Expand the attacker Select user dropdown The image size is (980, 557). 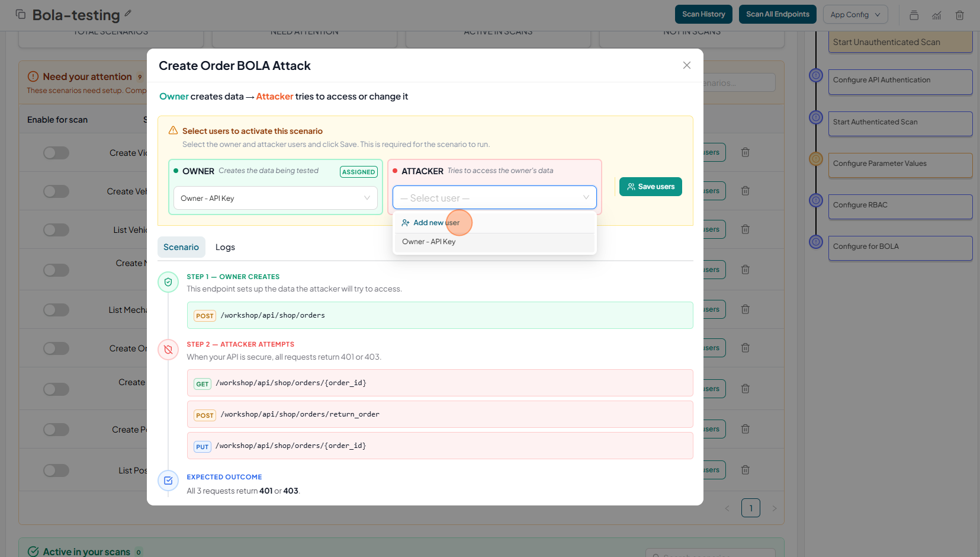click(494, 198)
